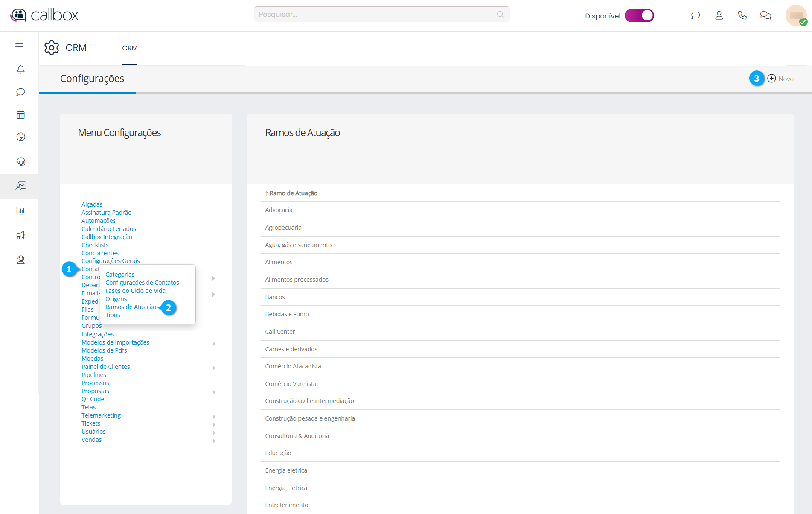The width and height of the screenshot is (812, 514).
Task: Open notifications bell in the sidebar
Action: coord(20,69)
